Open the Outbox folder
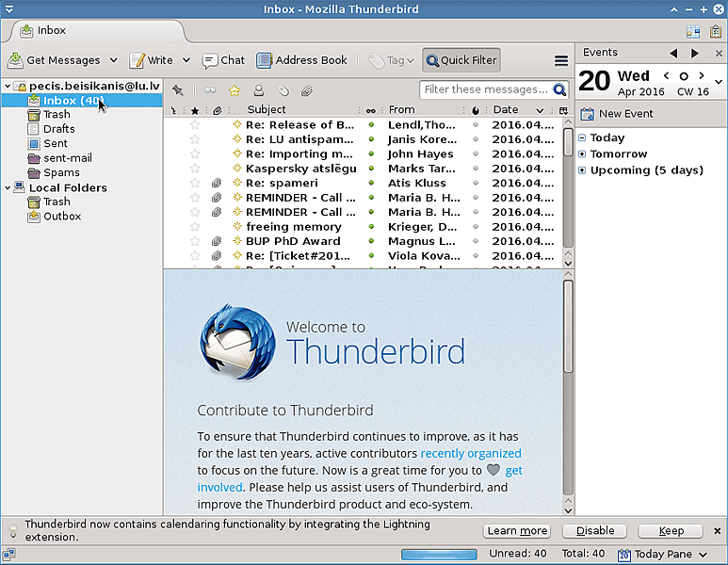Viewport: 728px width, 565px height. (x=62, y=217)
